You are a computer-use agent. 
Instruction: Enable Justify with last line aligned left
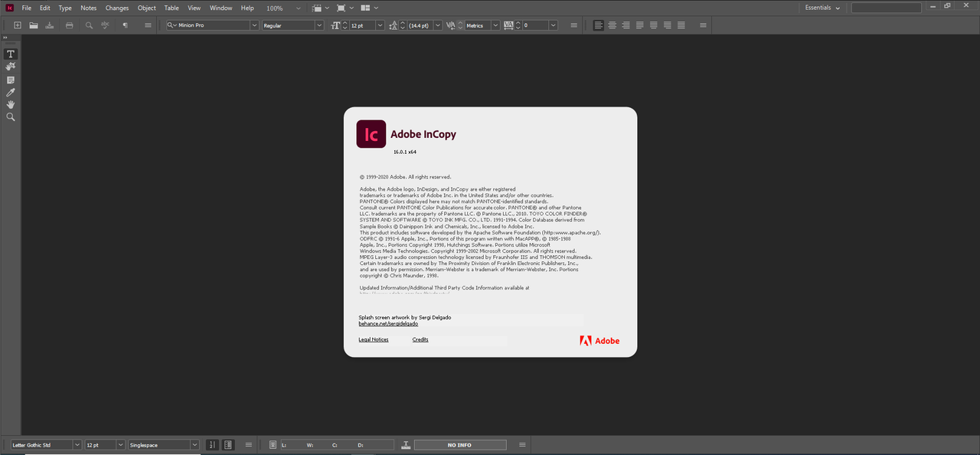(x=639, y=25)
